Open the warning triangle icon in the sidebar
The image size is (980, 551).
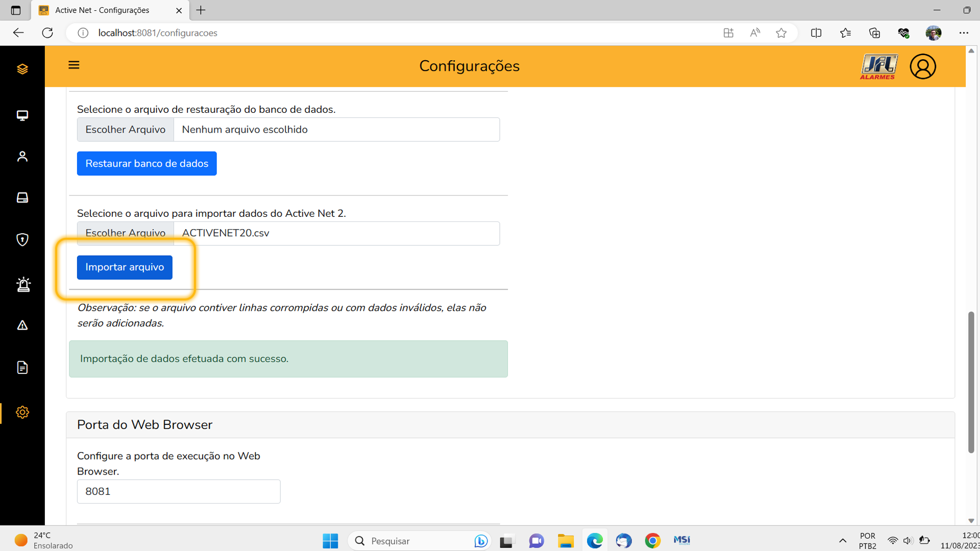coord(22,325)
